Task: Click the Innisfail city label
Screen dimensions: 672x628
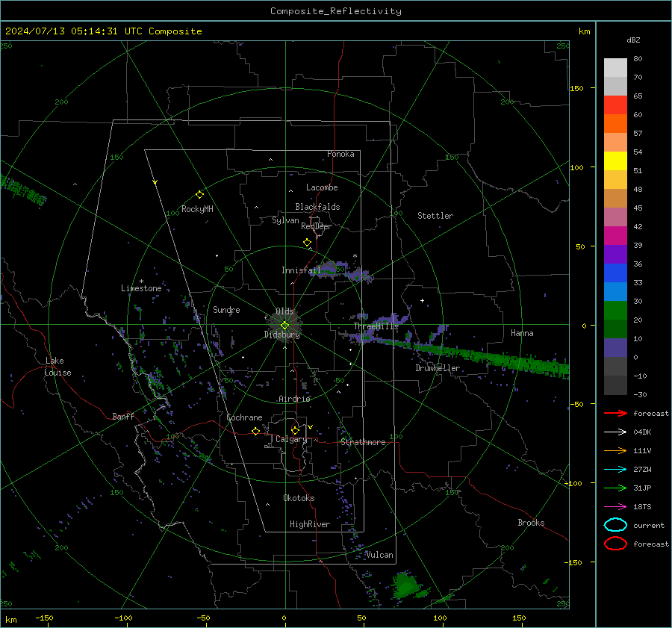Action: point(301,270)
